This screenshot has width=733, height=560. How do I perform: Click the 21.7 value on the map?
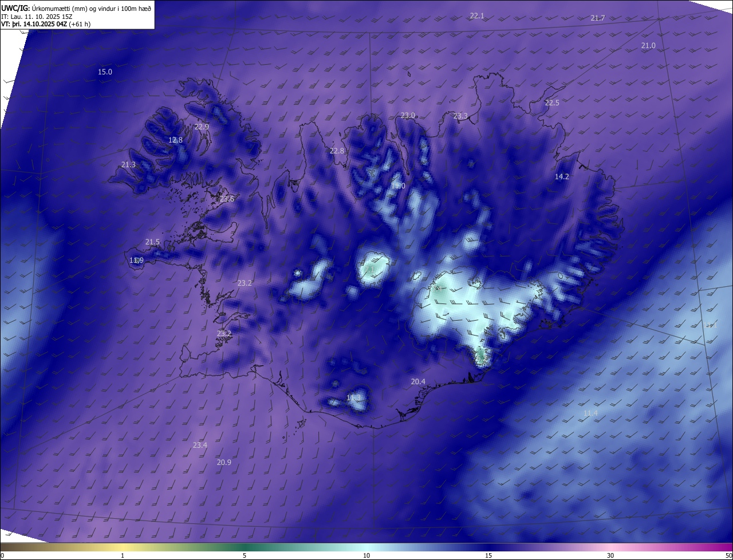(598, 18)
